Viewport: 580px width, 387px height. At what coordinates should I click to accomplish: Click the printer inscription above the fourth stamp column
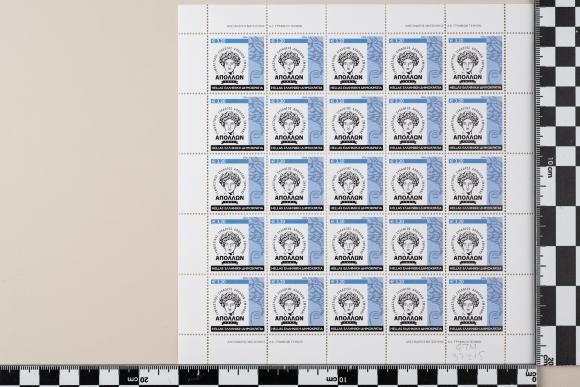(443, 26)
